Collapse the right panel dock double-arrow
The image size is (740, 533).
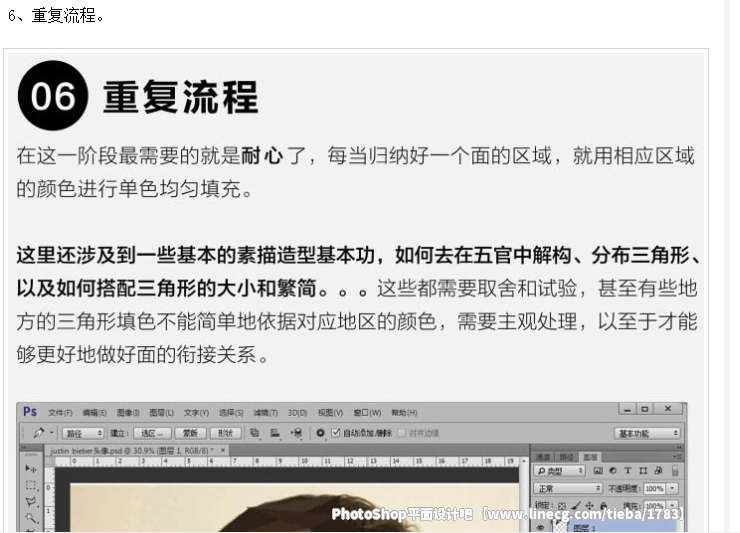pos(679,447)
